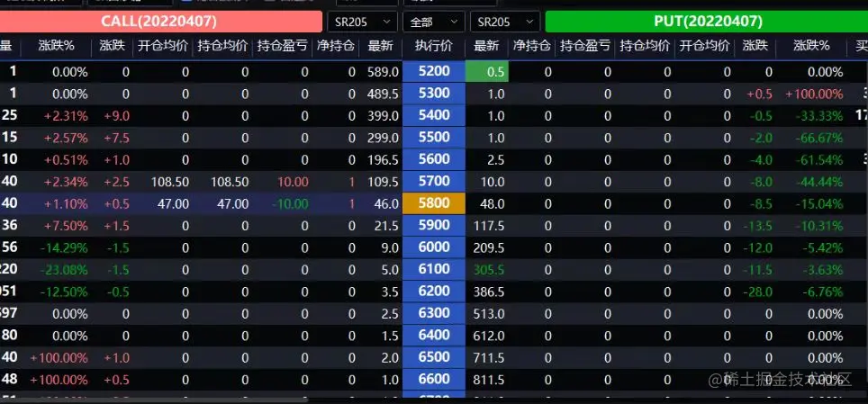This screenshot has width=868, height=404.
Task: Click the -44.44% PUT change value
Action: pyautogui.click(x=819, y=182)
